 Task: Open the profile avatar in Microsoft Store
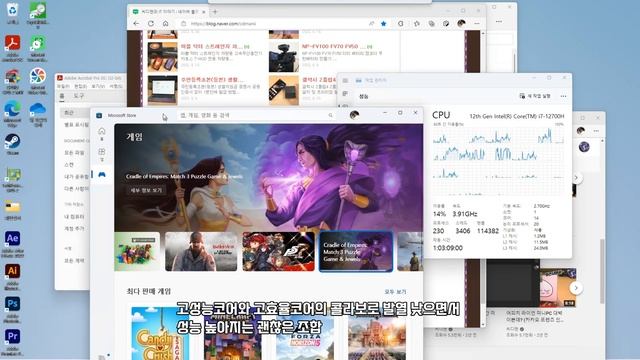pyautogui.click(x=354, y=115)
